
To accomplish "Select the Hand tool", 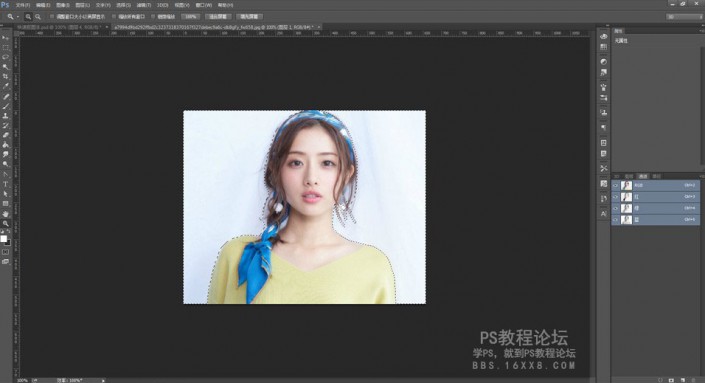I will (x=5, y=214).
